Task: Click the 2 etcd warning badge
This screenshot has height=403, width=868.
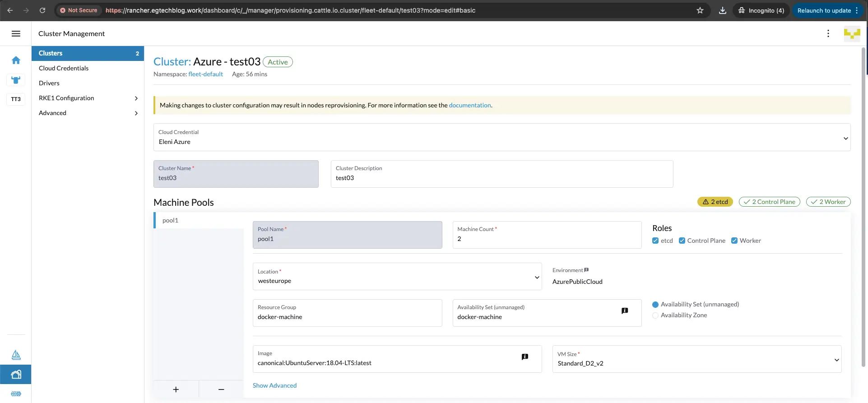Action: coord(715,202)
